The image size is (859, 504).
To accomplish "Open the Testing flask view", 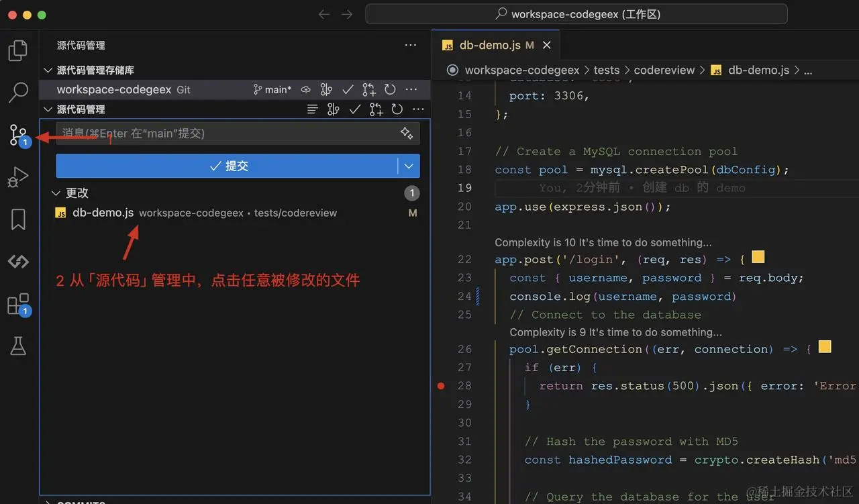I will pos(18,346).
